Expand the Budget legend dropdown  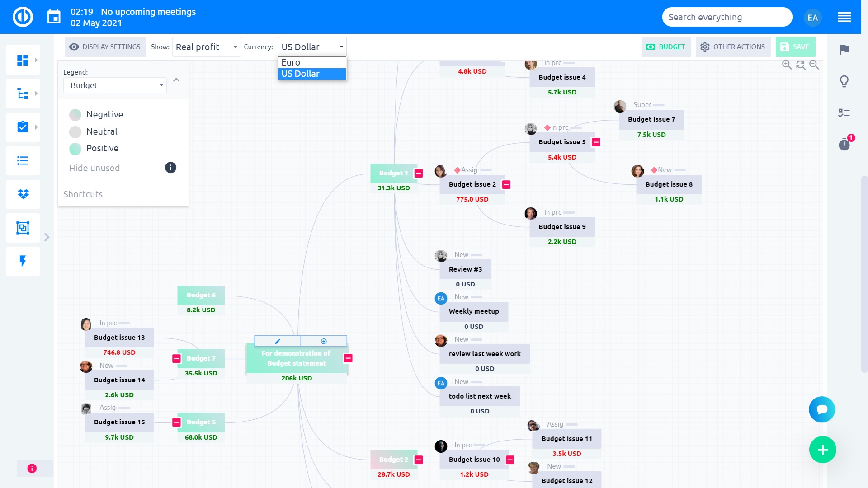click(x=161, y=85)
